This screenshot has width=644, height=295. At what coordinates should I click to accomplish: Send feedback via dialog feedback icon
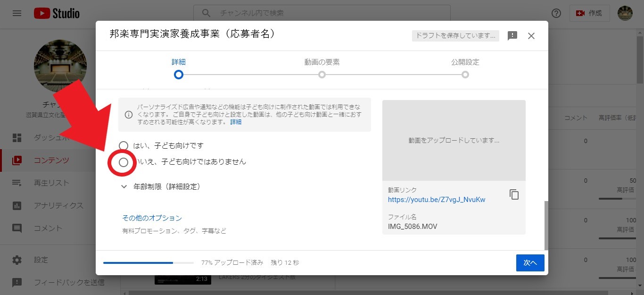pos(512,36)
